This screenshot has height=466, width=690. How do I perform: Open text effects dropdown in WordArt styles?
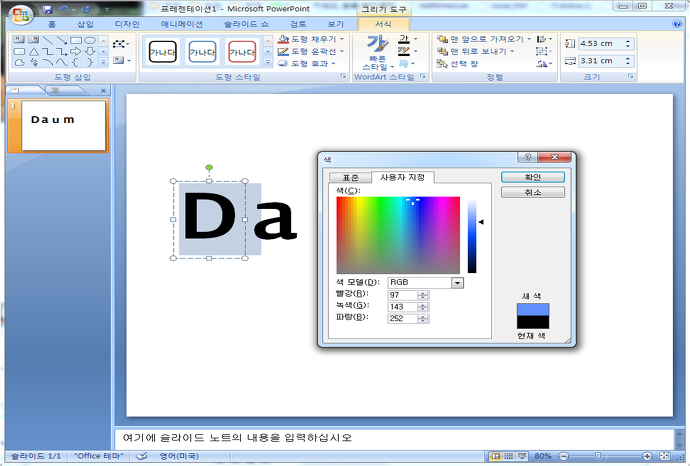click(407, 64)
